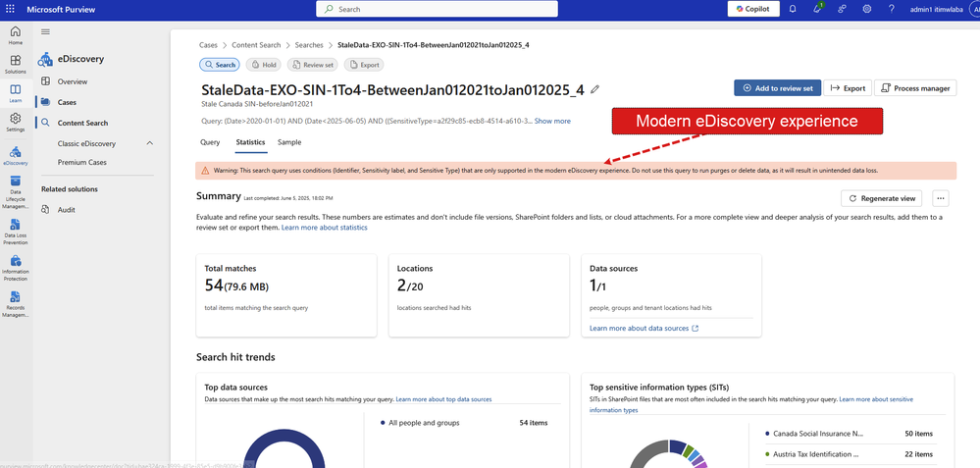
Task: Click the Export button at top right
Action: click(x=848, y=88)
